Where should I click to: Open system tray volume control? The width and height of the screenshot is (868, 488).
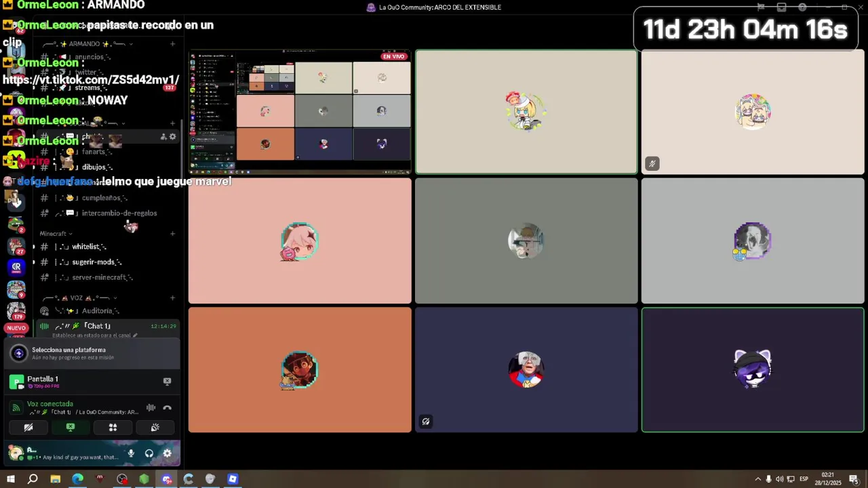pos(779,479)
